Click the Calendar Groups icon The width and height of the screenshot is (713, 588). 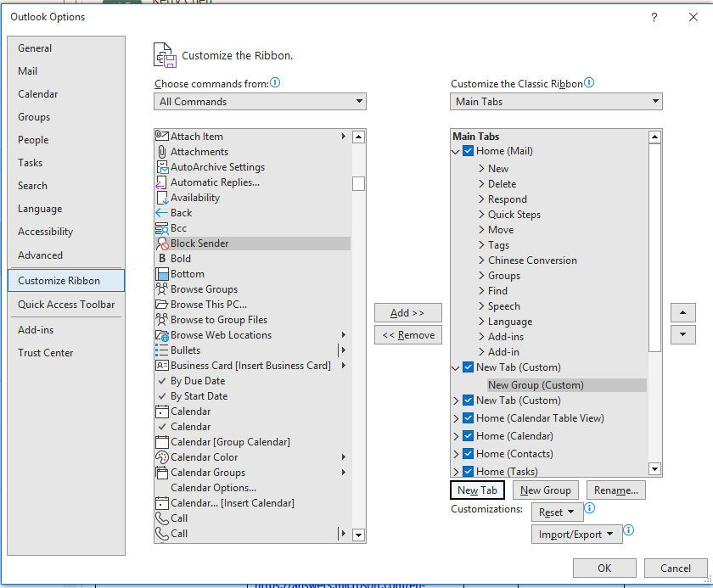click(162, 473)
